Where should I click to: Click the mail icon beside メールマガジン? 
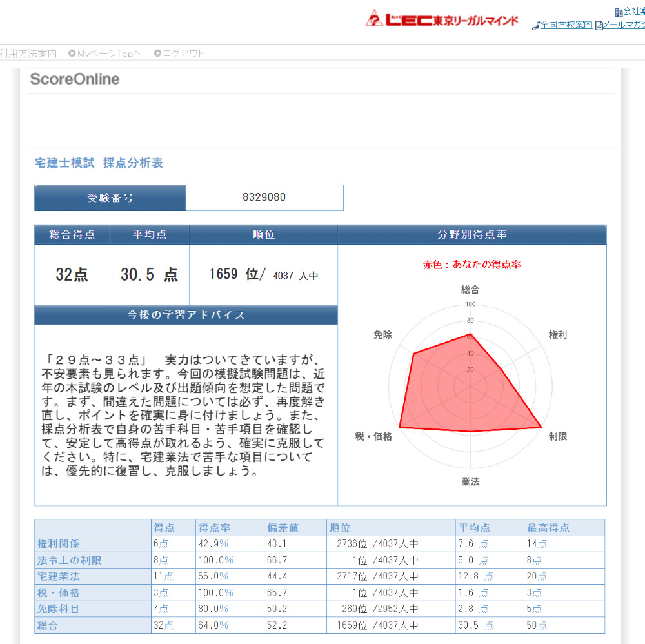click(x=599, y=26)
